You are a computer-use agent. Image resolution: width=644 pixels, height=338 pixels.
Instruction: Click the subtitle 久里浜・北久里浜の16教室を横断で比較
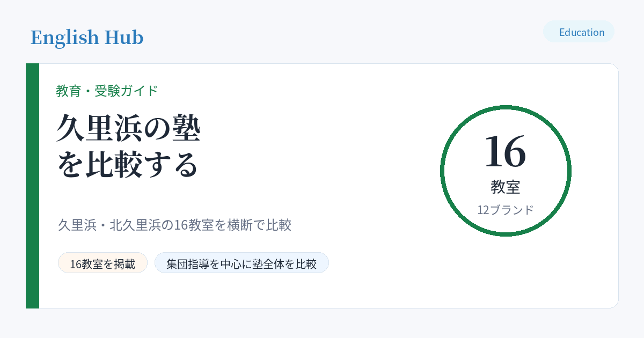coord(174,225)
